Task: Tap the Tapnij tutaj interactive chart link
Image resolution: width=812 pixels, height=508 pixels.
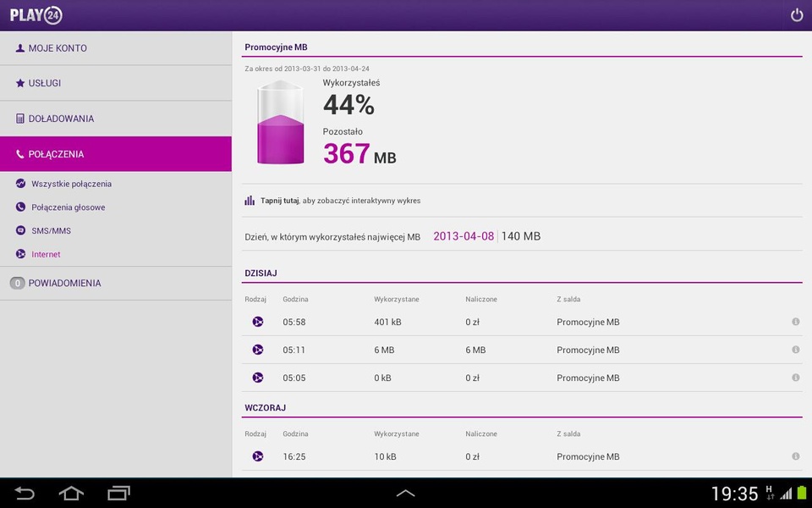Action: (x=280, y=201)
